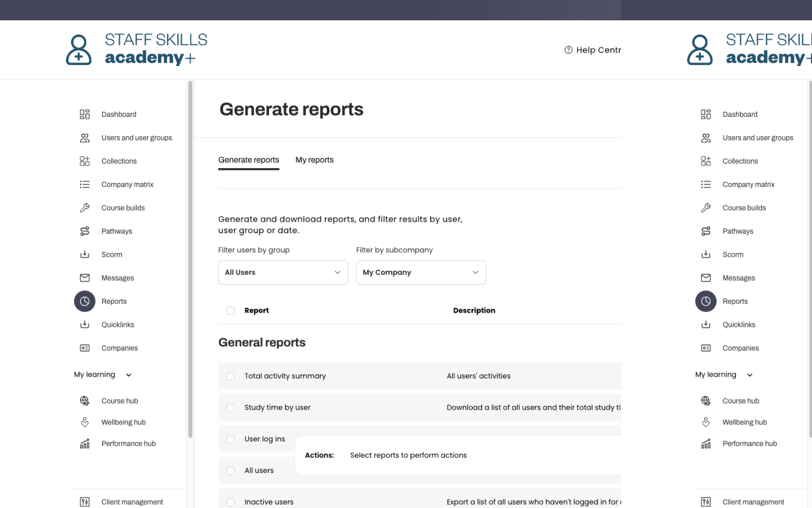
Task: Open Collections icon in the left sidebar
Action: [x=85, y=161]
